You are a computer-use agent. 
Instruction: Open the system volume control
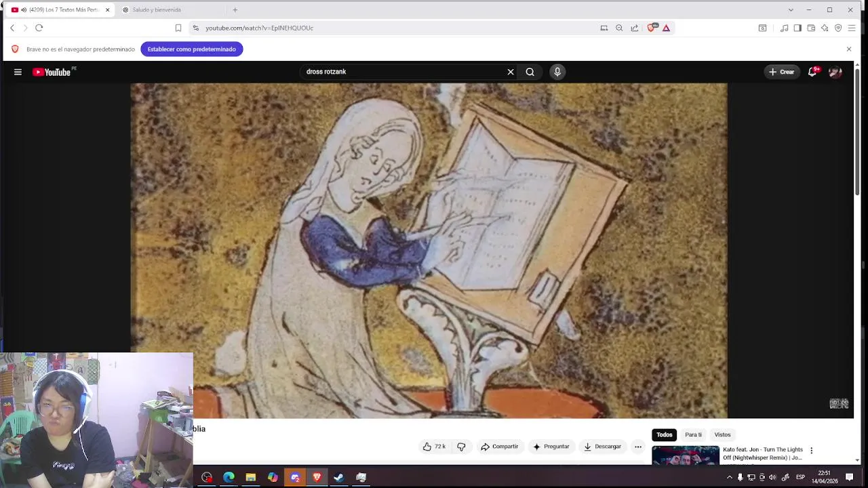tap(772, 477)
